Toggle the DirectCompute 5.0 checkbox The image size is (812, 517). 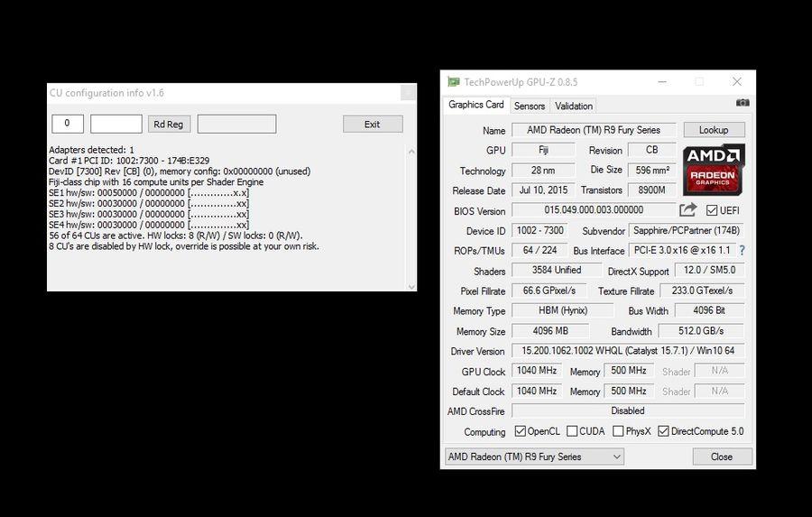click(x=663, y=431)
